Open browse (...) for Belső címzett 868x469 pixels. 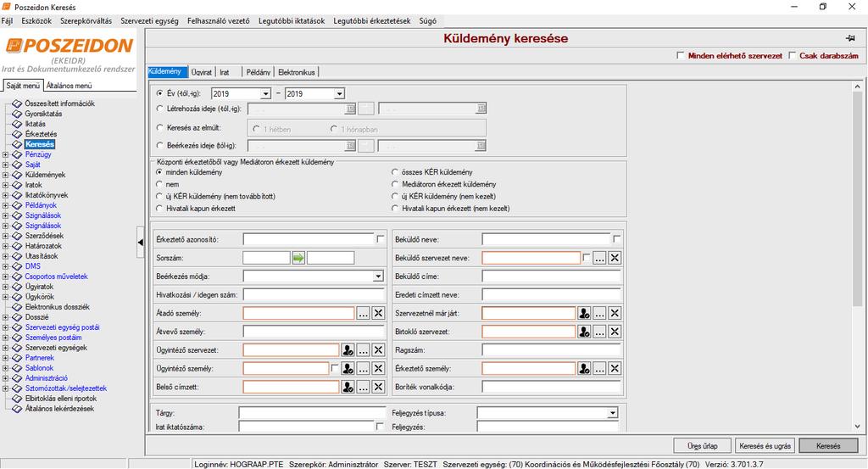click(x=363, y=387)
